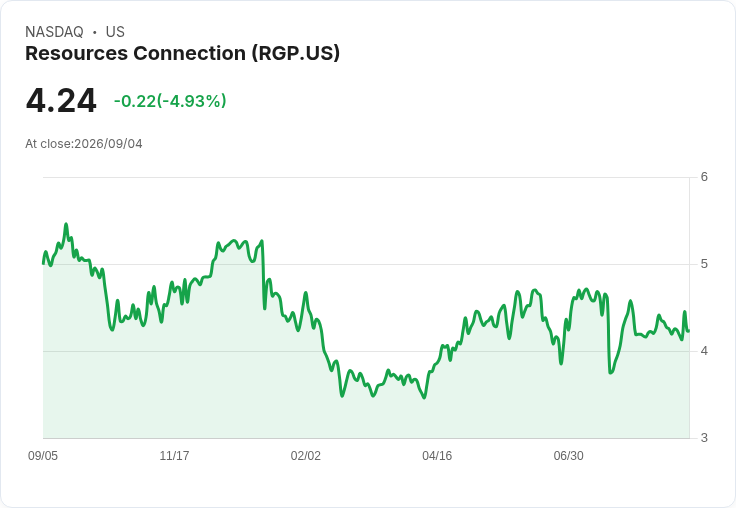Click the 5 y-axis price label
Screen dimensions: 736x508
tap(704, 264)
